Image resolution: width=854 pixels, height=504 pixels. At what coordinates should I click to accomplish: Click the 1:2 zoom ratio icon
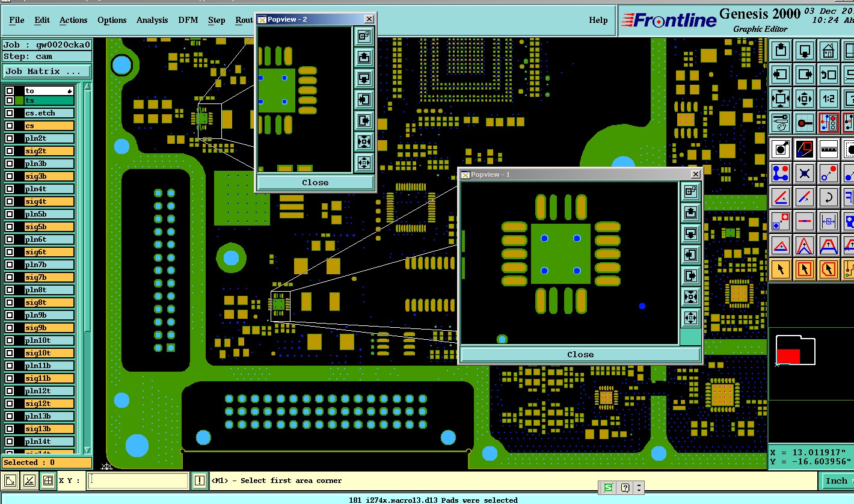(x=829, y=99)
